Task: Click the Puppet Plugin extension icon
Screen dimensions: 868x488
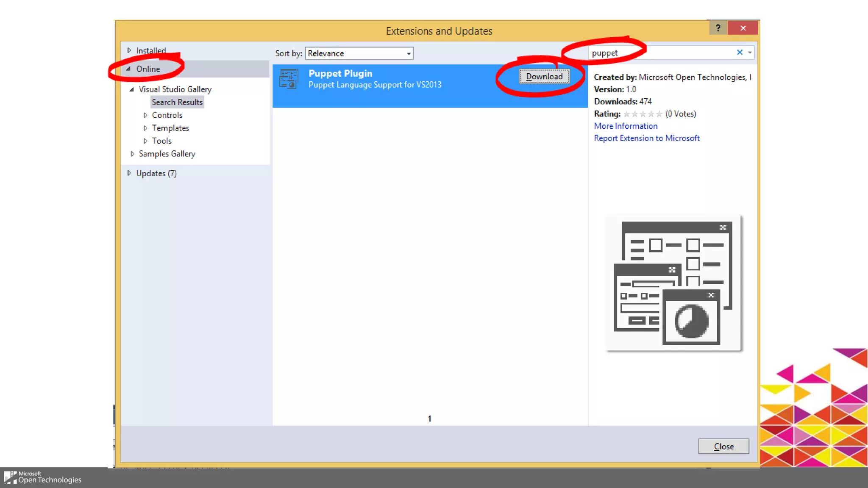Action: point(289,79)
